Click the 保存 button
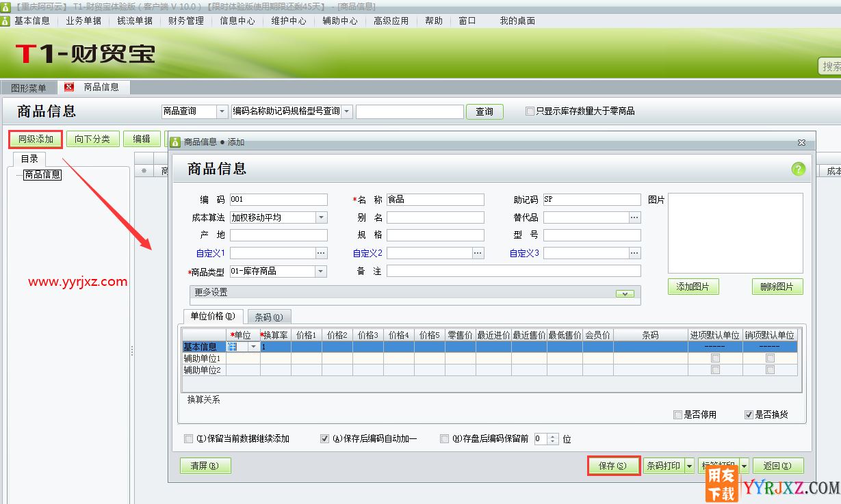The width and height of the screenshot is (841, 504). point(613,466)
